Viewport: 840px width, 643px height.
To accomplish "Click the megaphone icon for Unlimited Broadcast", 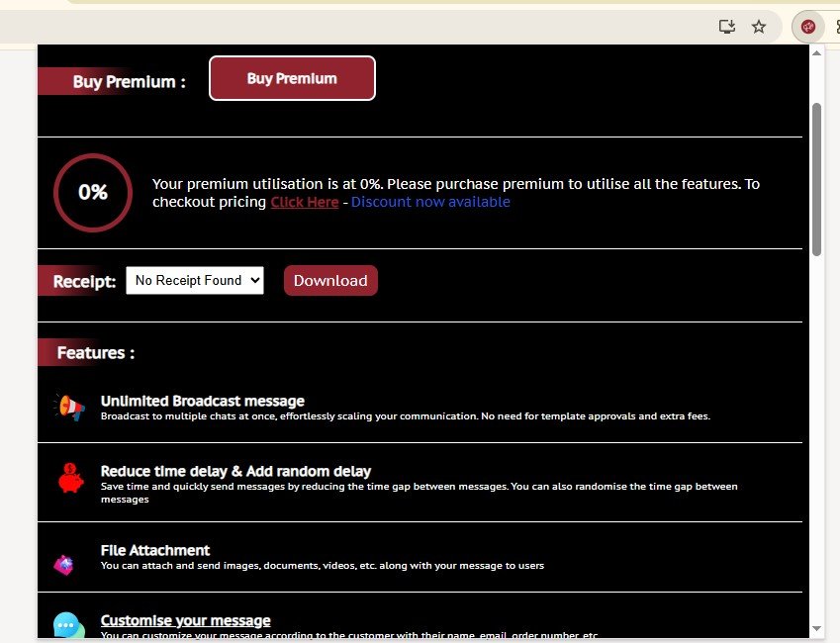I will tap(69, 407).
